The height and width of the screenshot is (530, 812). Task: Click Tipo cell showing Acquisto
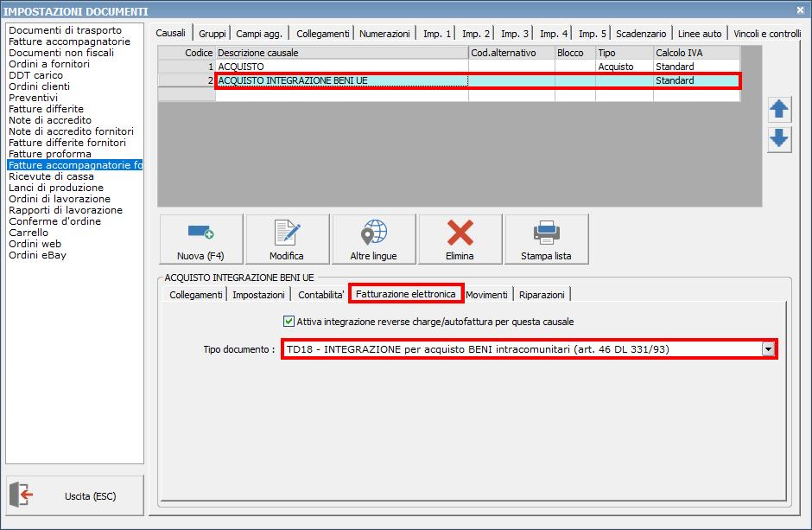625,67
